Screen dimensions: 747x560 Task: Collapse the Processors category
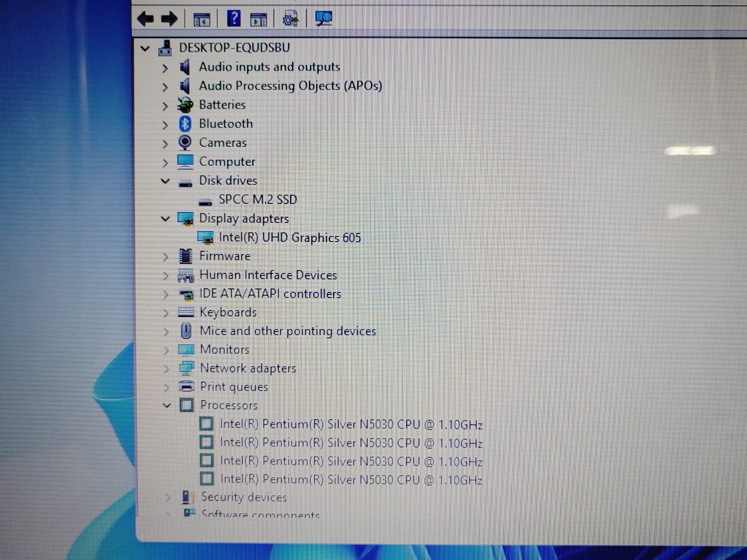coord(167,405)
